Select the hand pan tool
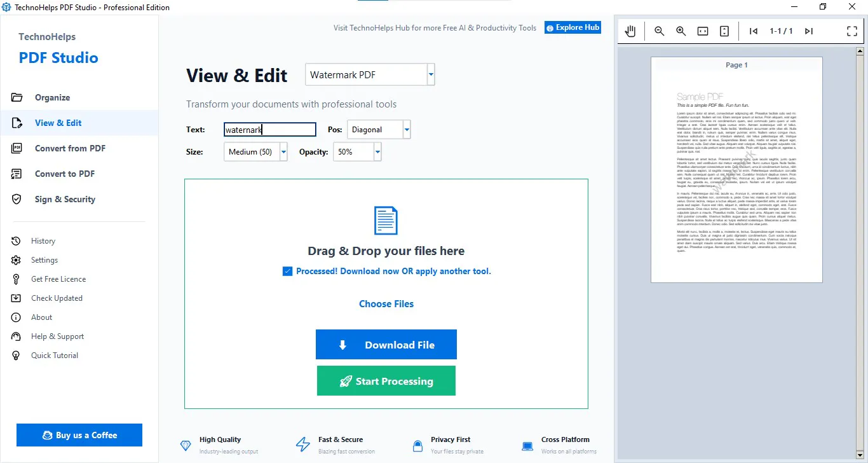The image size is (868, 463). pyautogui.click(x=630, y=31)
